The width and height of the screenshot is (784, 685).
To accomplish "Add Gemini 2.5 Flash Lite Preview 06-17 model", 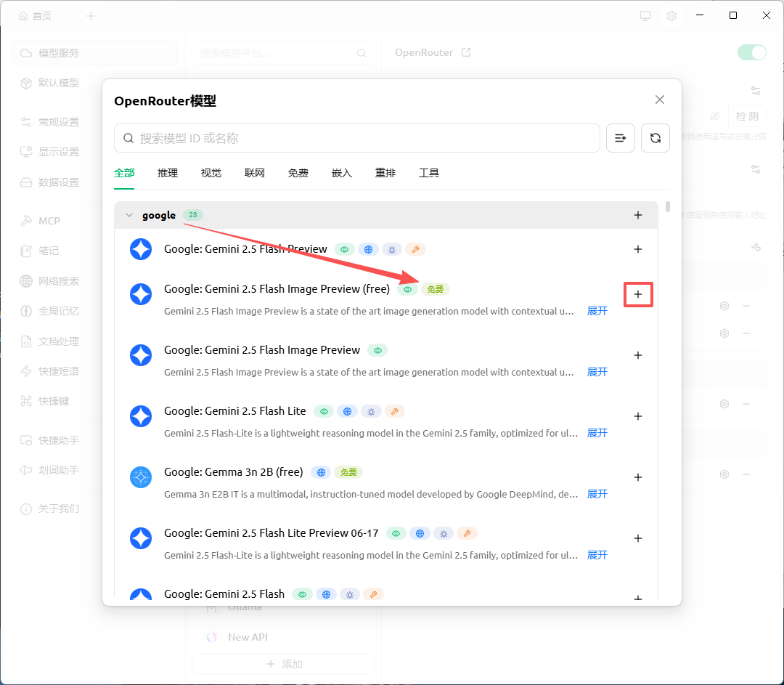I will pyautogui.click(x=638, y=538).
